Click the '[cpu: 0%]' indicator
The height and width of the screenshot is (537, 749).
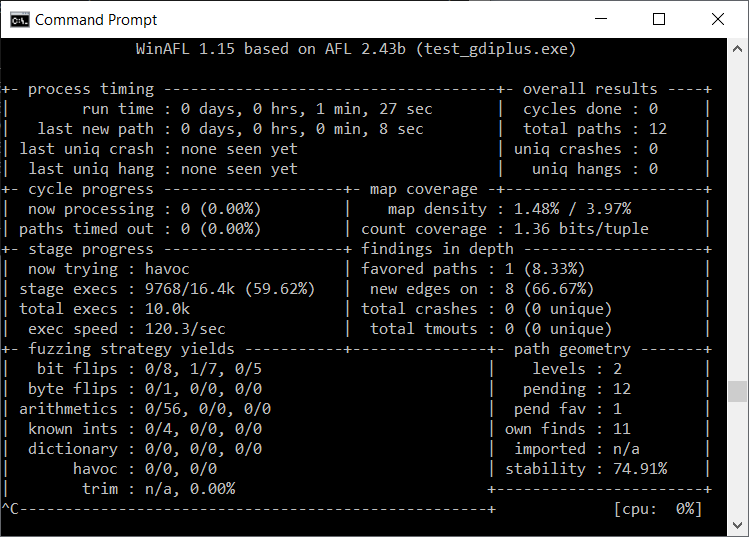click(658, 509)
